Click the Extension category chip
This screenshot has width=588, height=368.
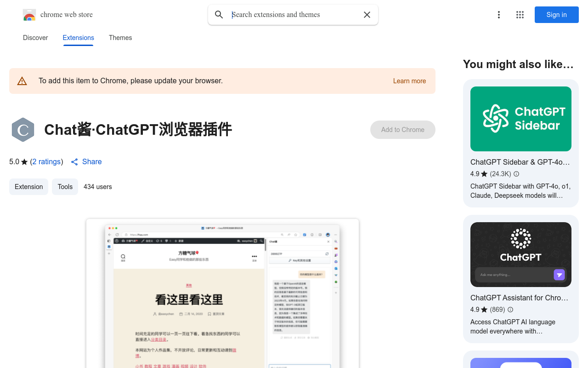tap(28, 187)
